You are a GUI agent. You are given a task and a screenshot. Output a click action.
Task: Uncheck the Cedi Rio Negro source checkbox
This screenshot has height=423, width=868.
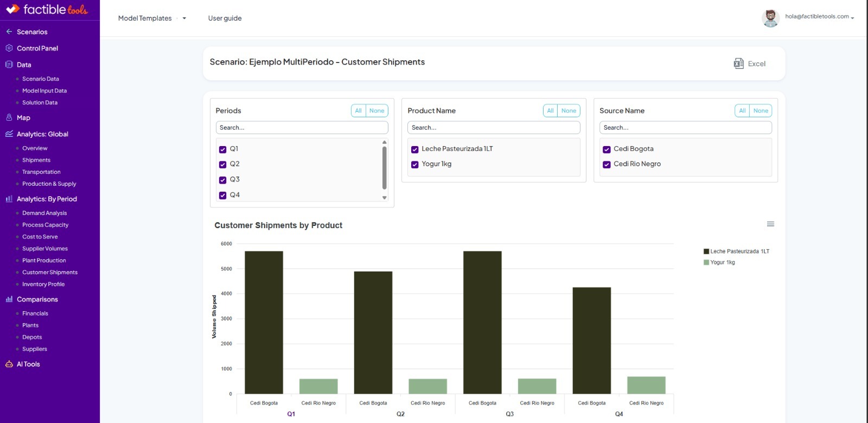point(607,165)
